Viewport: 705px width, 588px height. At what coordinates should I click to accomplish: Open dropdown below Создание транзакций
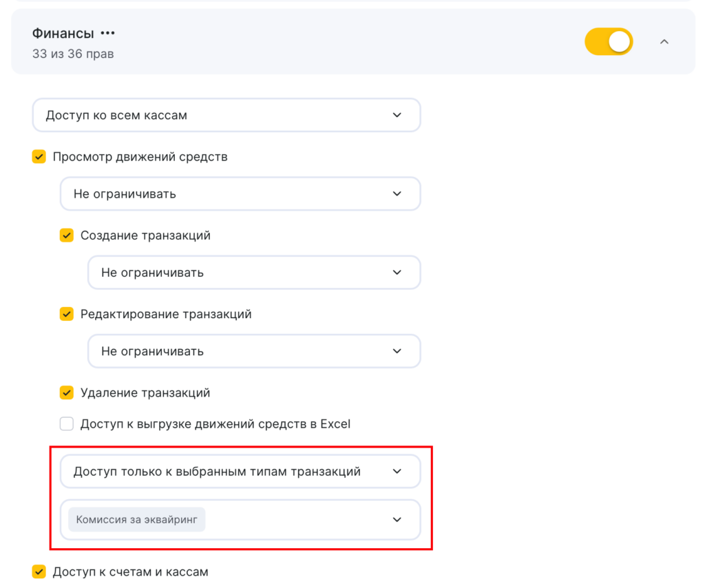pyautogui.click(x=253, y=273)
